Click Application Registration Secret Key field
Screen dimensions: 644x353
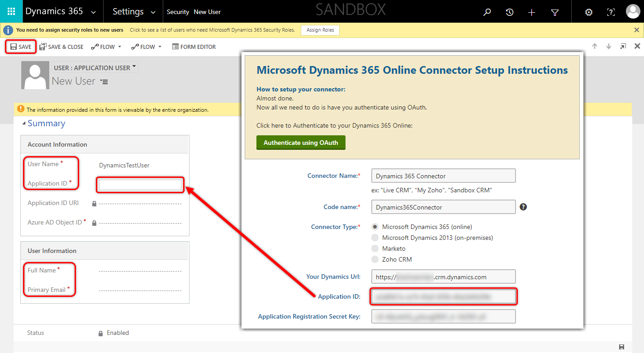tap(443, 316)
